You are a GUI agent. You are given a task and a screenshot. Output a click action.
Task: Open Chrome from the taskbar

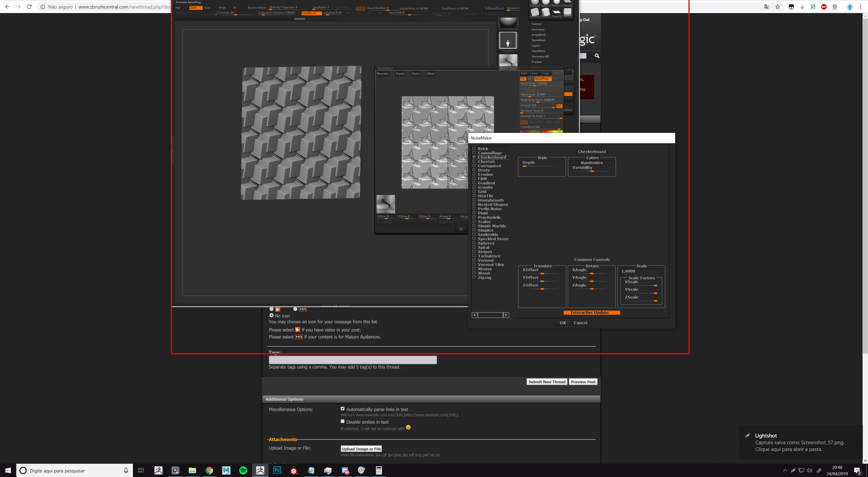[209, 470]
